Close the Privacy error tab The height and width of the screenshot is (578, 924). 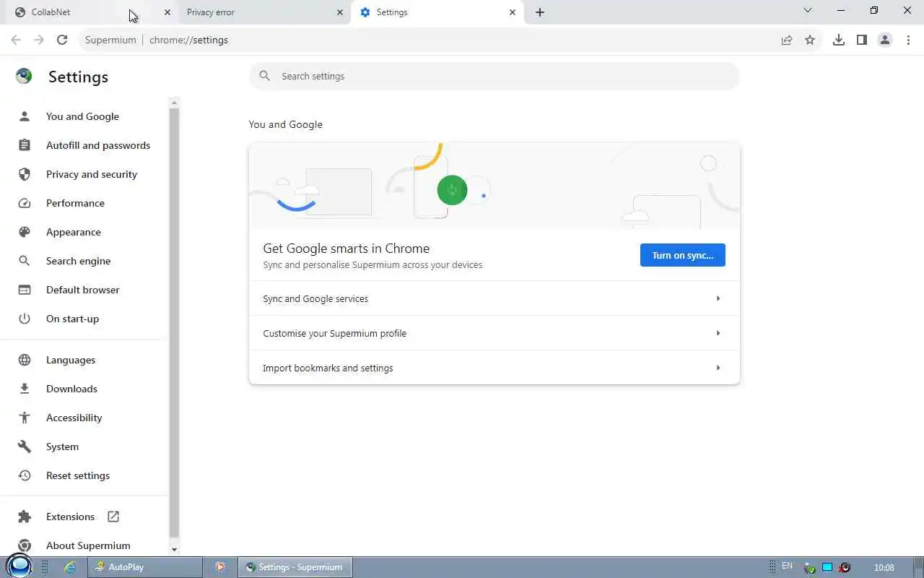click(340, 12)
